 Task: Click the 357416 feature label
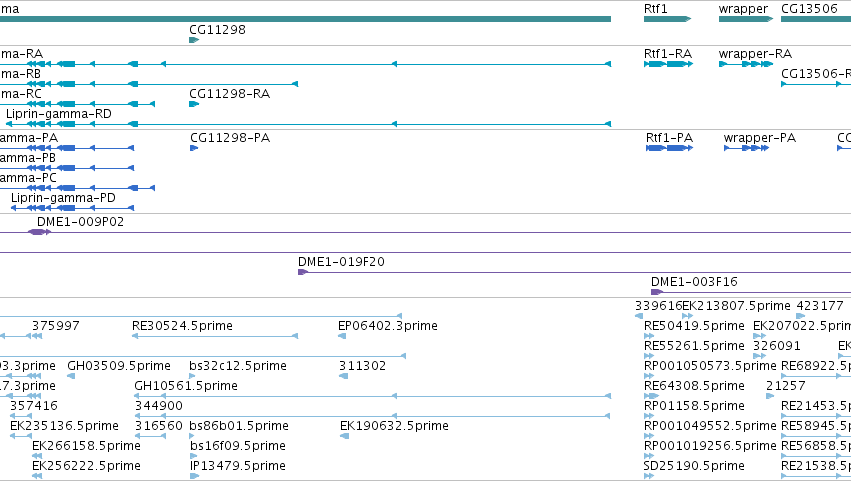[33, 406]
